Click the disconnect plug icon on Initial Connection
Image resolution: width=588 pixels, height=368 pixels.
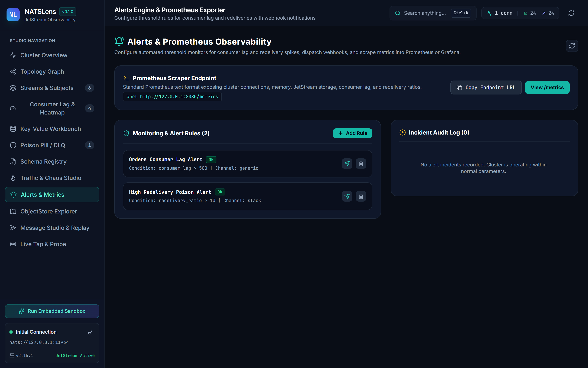click(x=90, y=332)
